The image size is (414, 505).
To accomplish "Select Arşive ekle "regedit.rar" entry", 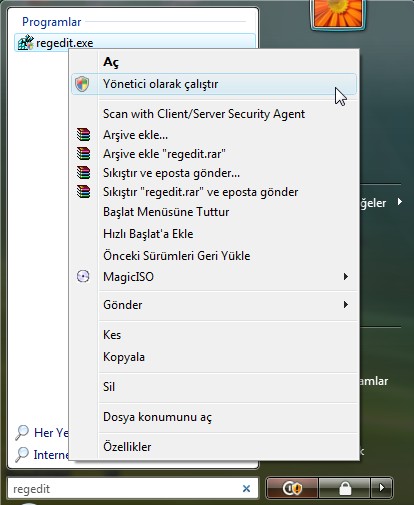I will tap(214, 154).
